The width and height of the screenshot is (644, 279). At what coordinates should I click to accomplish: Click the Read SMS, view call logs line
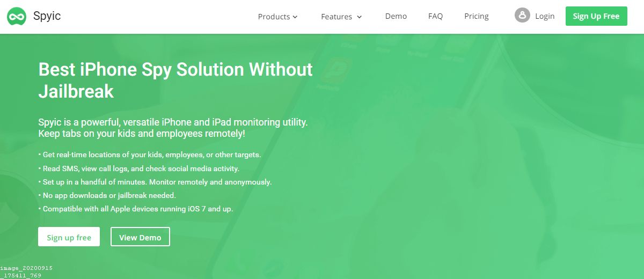point(141,168)
